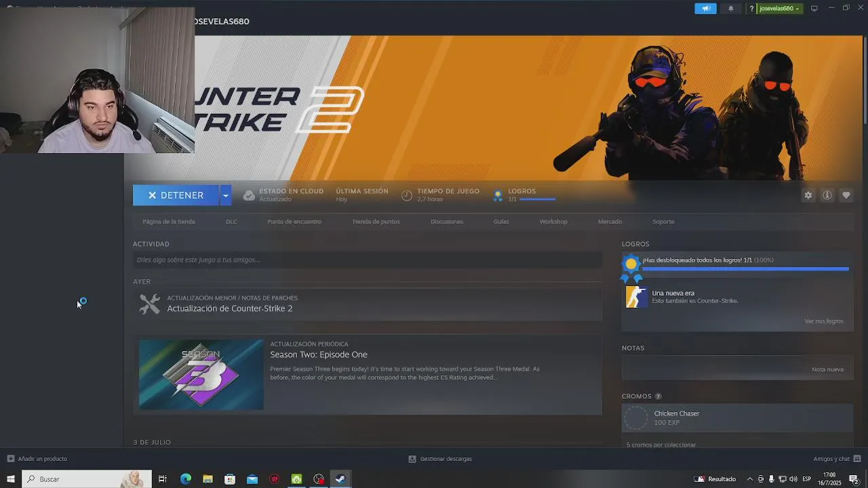Click the achievements ribbon icon beside LOGROS
Screen dimensions: 868x488
tap(498, 196)
